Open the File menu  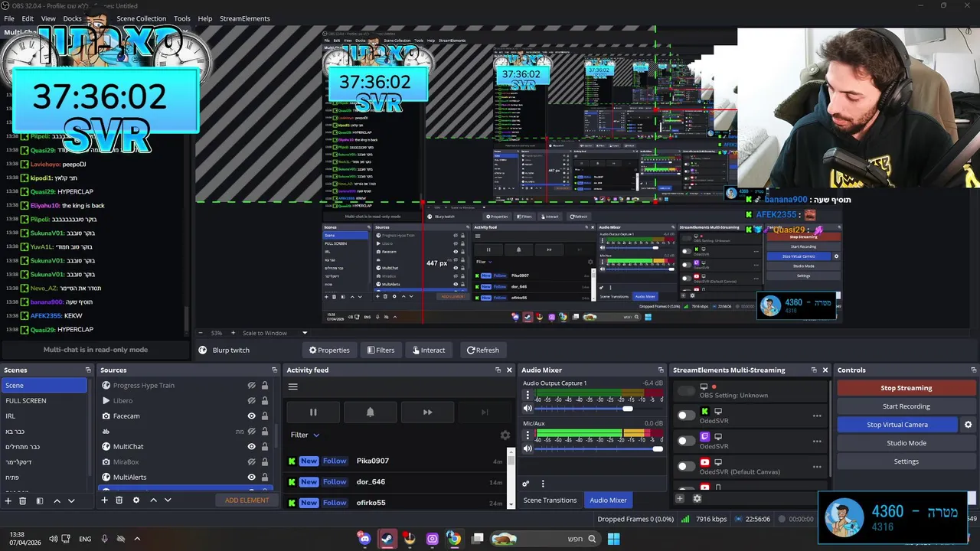tap(9, 18)
